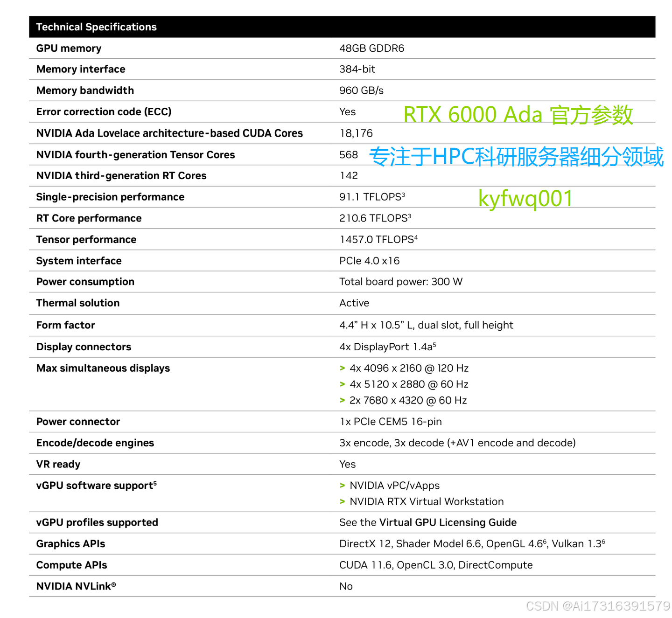The height and width of the screenshot is (618, 672).
Task: Click the 'Power connector' label
Action: tap(78, 422)
